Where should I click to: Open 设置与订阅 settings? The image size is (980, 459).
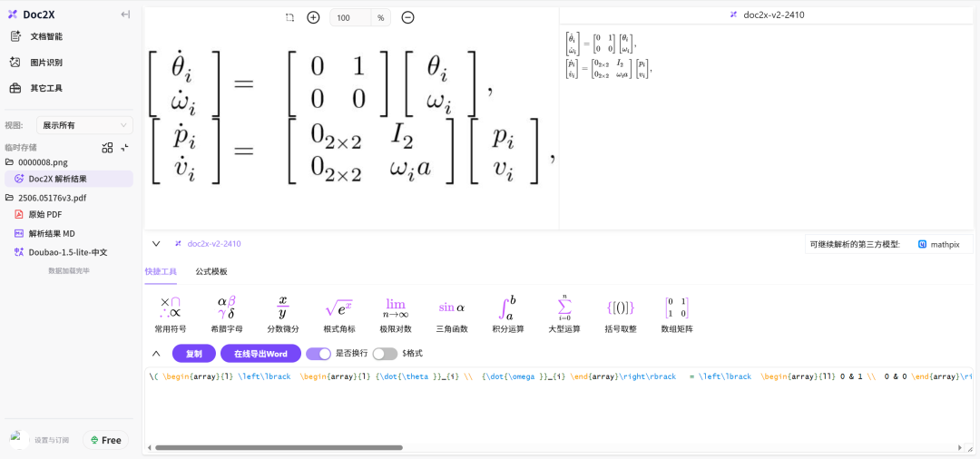(x=52, y=440)
